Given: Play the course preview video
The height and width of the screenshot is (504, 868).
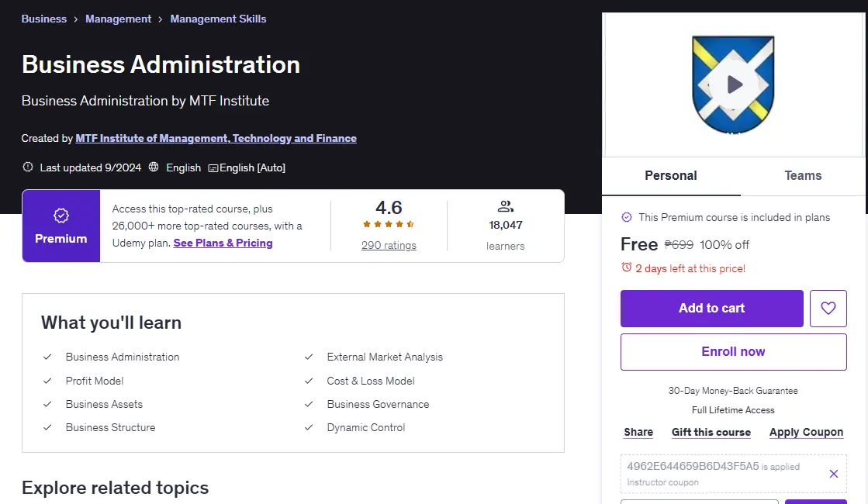Looking at the screenshot, I should (x=735, y=85).
